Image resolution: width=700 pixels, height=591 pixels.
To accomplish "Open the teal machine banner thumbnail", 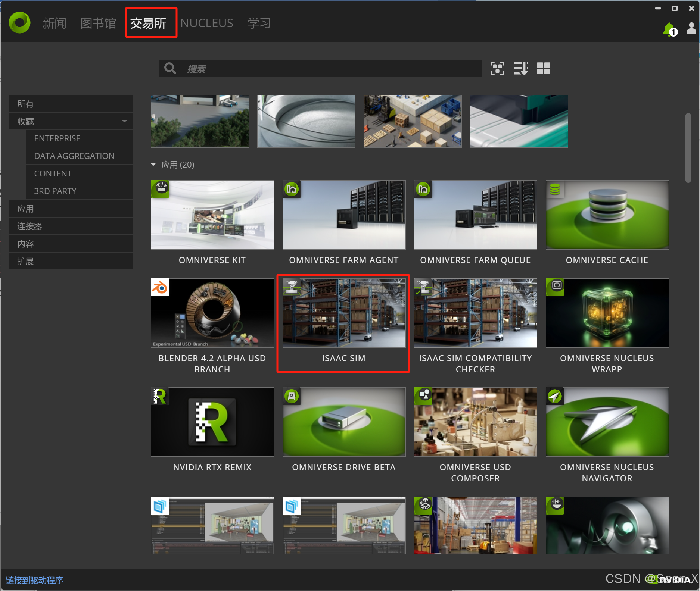I will [519, 121].
